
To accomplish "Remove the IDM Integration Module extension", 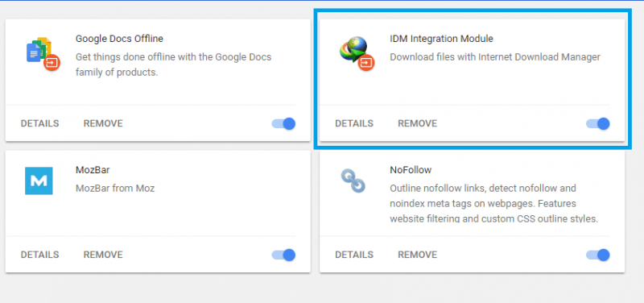I will point(417,123).
